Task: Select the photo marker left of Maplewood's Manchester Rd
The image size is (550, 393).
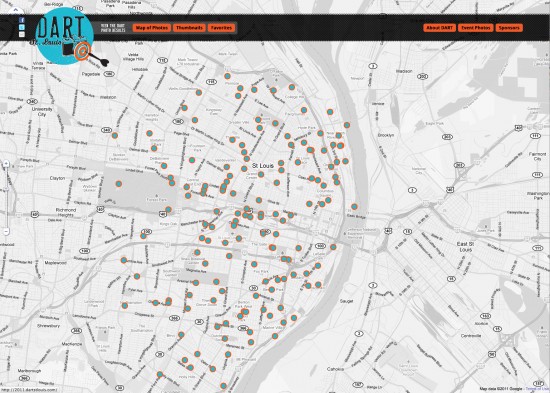Action: 123,260
